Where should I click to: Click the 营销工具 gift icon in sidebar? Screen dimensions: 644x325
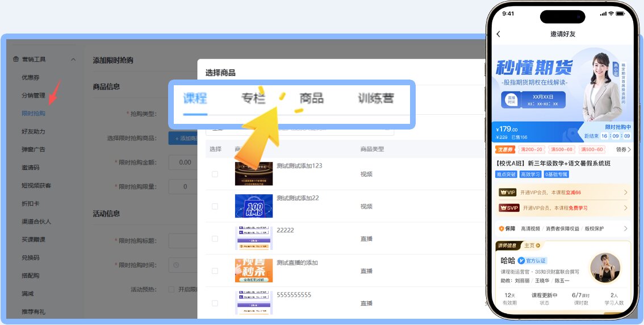click(x=16, y=59)
